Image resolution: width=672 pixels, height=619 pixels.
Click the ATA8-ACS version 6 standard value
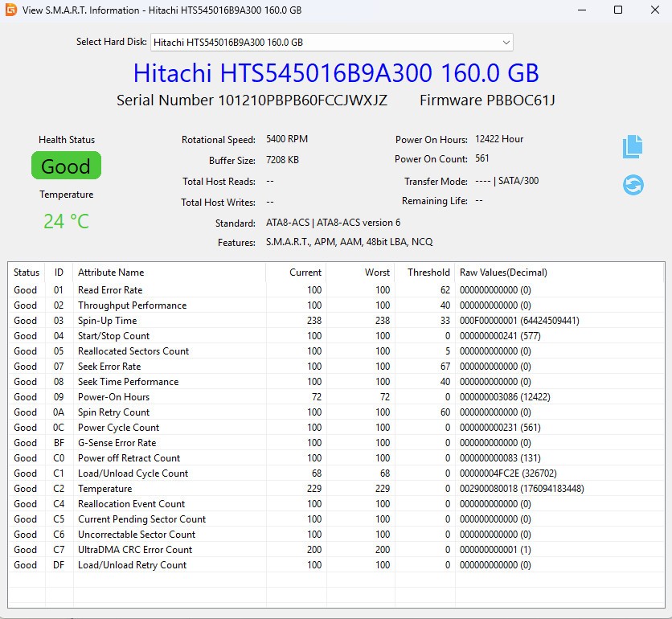coord(333,223)
